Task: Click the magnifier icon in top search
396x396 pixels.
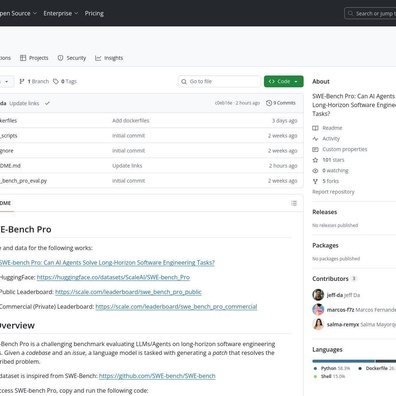Action: (350, 13)
